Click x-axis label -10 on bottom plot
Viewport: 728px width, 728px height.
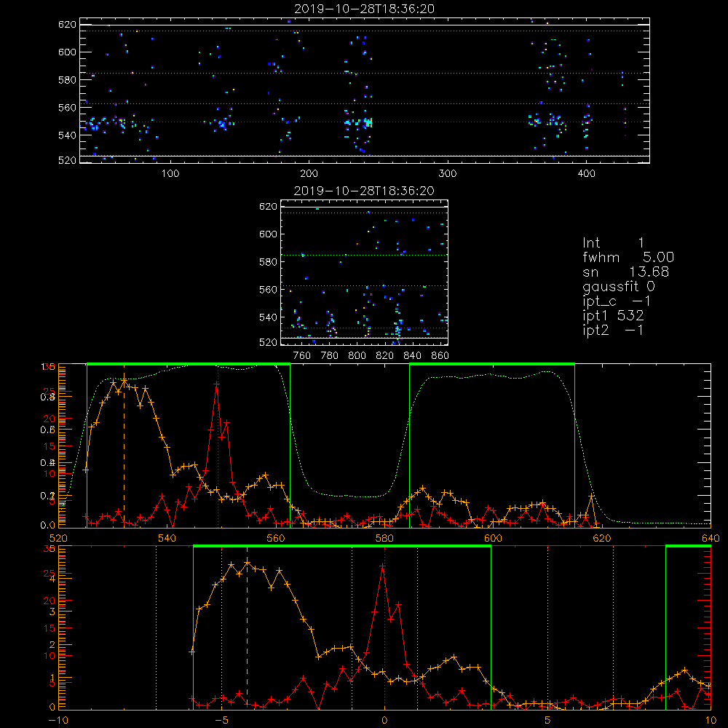click(x=58, y=721)
